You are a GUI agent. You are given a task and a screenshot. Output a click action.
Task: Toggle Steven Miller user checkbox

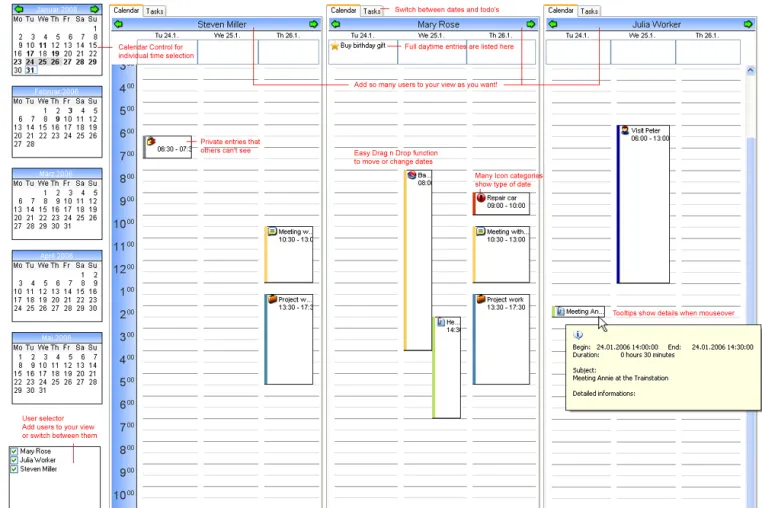tap(14, 469)
